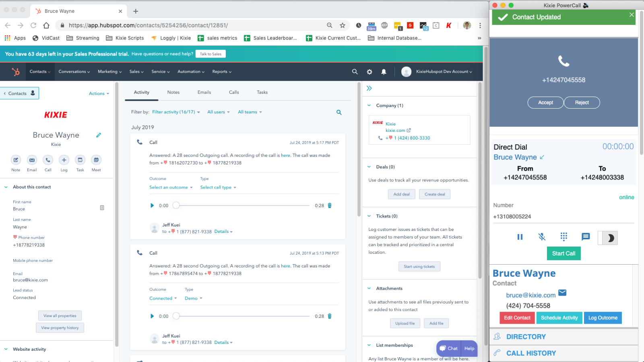Open the activity feed search magnifier

pyautogui.click(x=339, y=112)
